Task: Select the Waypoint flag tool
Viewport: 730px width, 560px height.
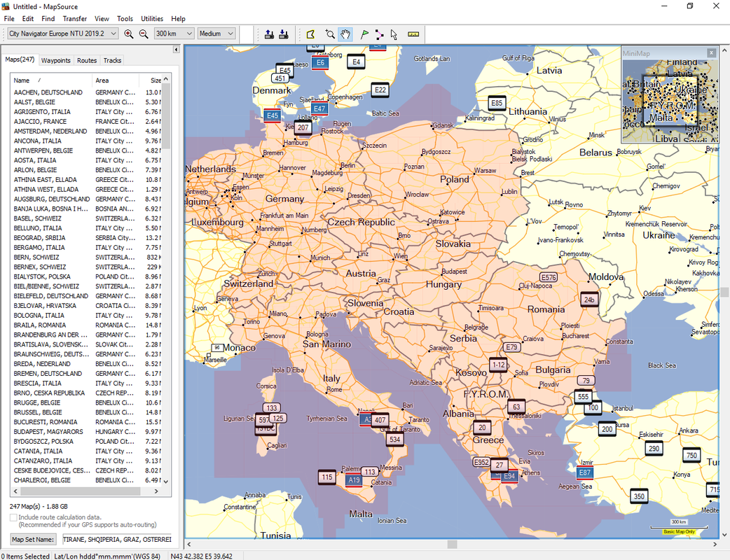Action: pyautogui.click(x=364, y=34)
